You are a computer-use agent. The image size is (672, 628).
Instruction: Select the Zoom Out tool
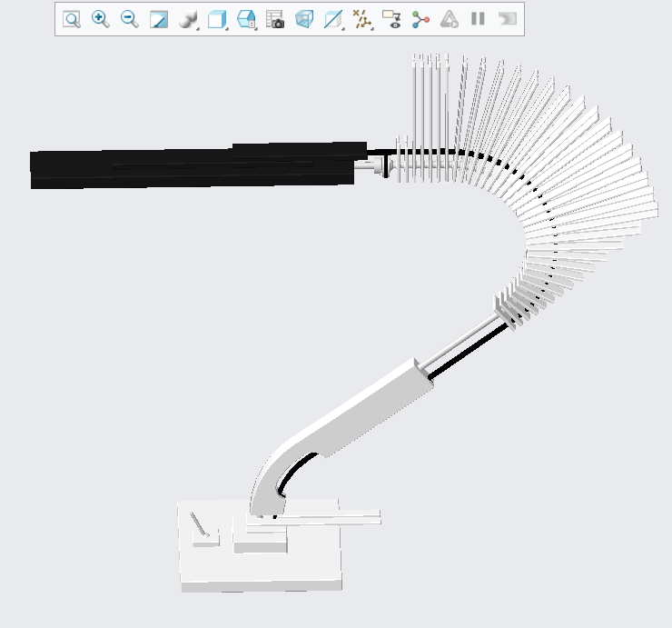click(130, 19)
